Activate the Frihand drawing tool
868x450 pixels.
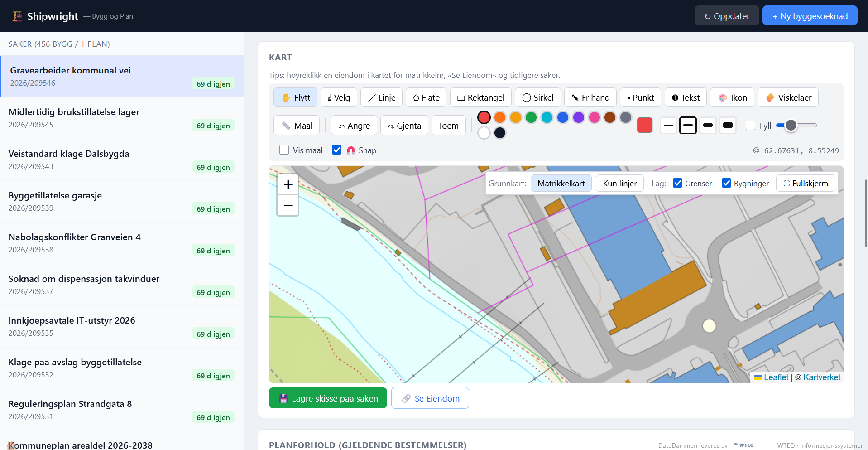[x=590, y=97]
